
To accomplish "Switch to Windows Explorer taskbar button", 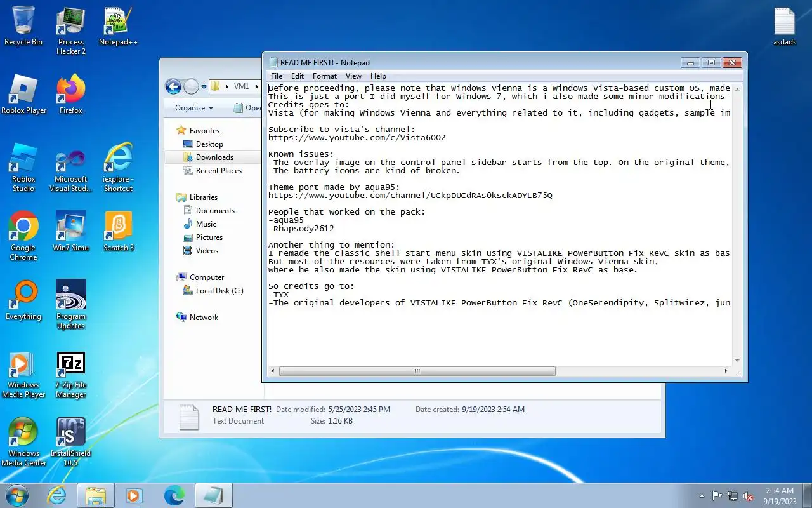I will pyautogui.click(x=96, y=495).
